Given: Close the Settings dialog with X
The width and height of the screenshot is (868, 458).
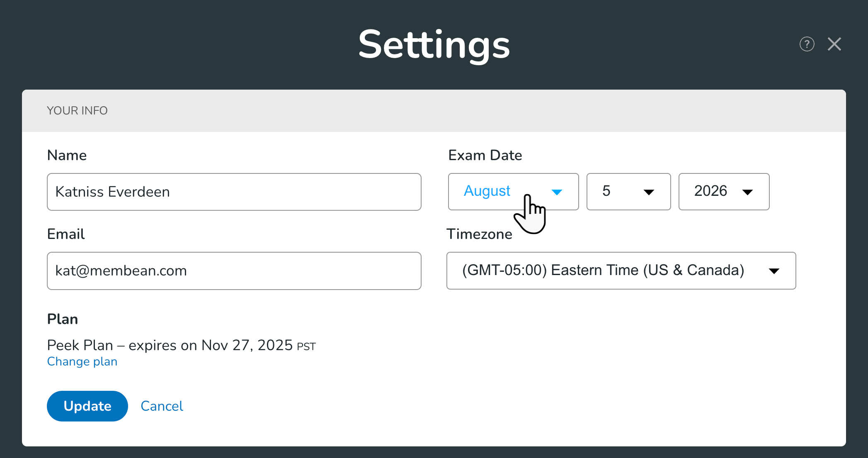Looking at the screenshot, I should pyautogui.click(x=834, y=44).
